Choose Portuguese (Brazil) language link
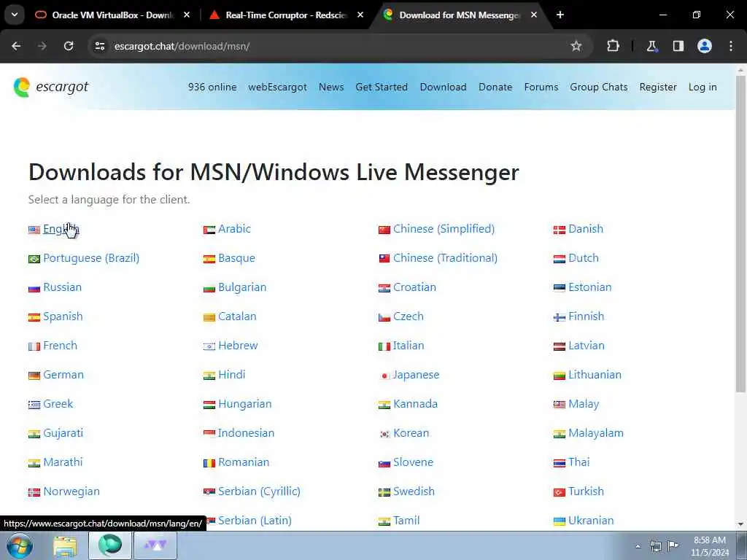Screen dimensions: 747x560 pyautogui.click(x=91, y=258)
